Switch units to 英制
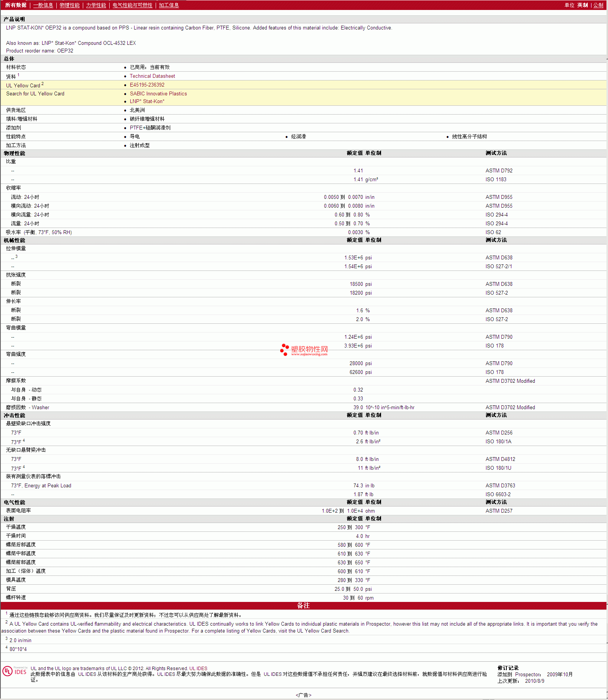The image size is (608, 700). click(x=582, y=5)
